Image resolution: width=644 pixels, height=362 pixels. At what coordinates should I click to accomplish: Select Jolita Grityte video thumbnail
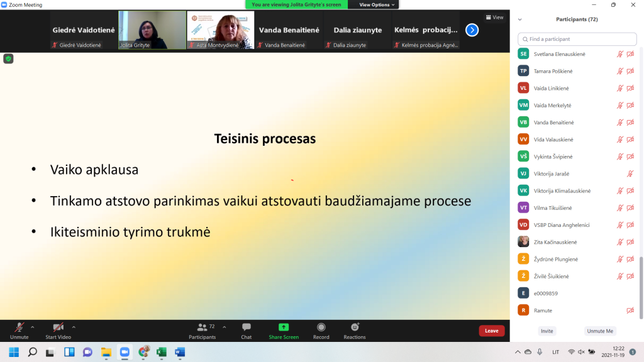[x=152, y=30]
